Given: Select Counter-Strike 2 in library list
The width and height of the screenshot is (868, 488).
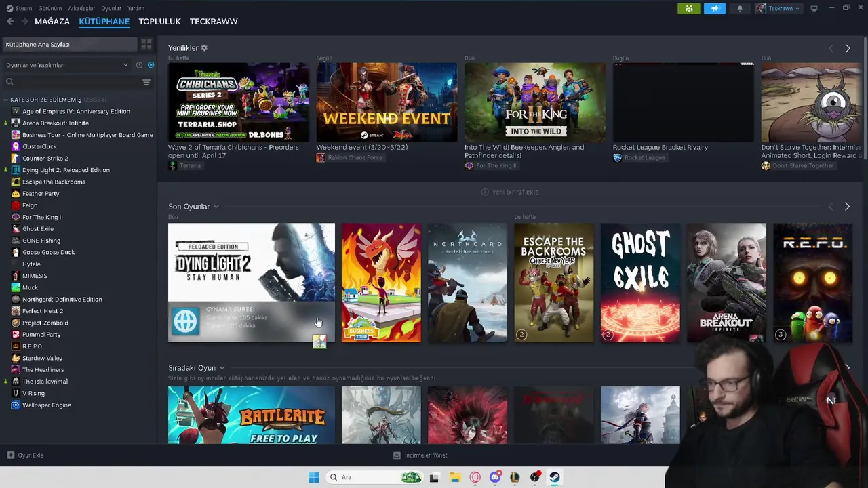Looking at the screenshot, I should coord(45,158).
